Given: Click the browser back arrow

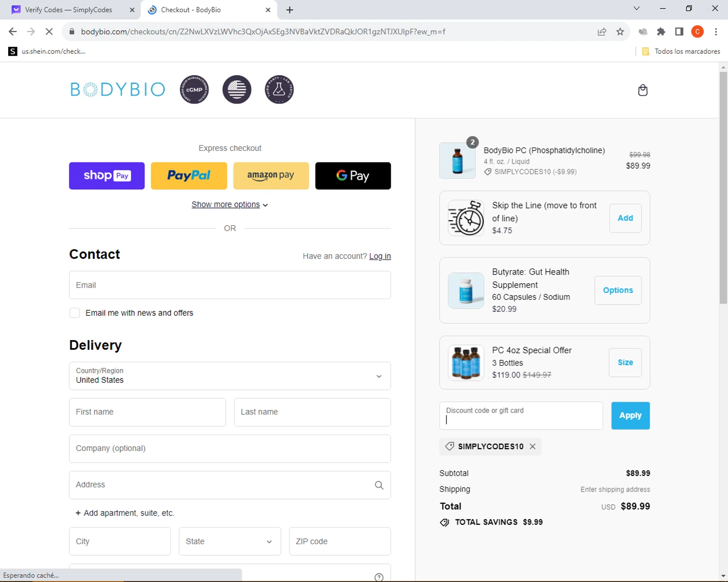Looking at the screenshot, I should point(13,32).
